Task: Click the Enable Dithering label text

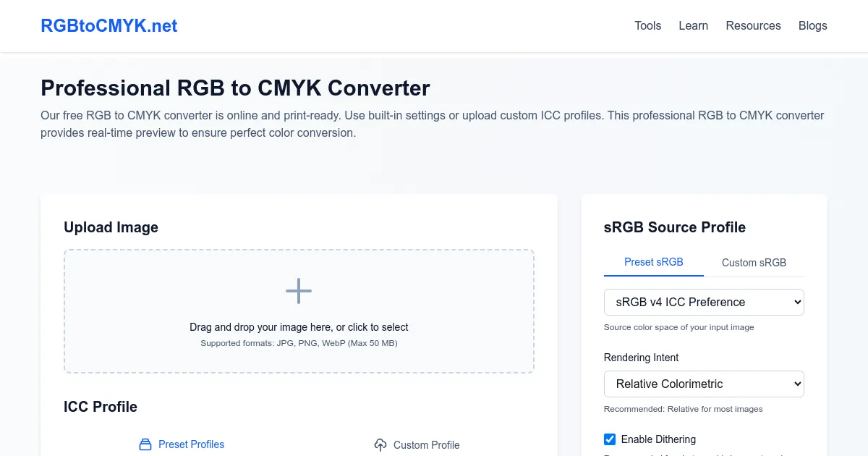Action: tap(658, 439)
